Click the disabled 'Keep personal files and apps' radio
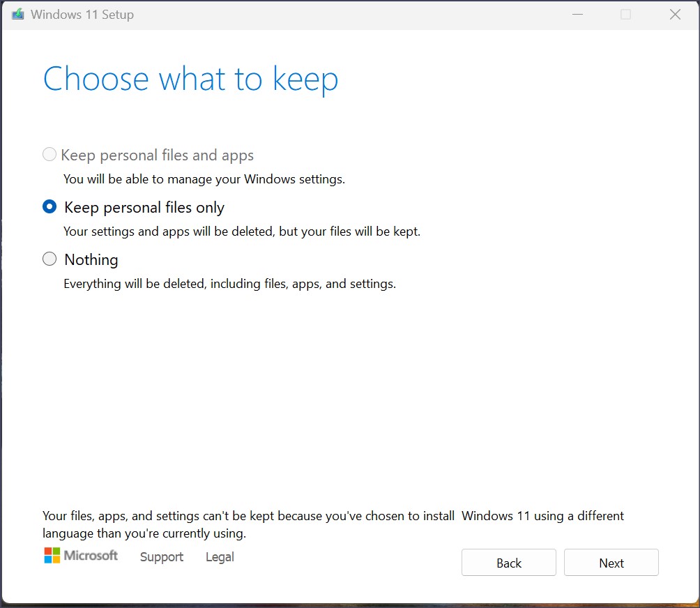This screenshot has height=608, width=700. click(x=50, y=155)
